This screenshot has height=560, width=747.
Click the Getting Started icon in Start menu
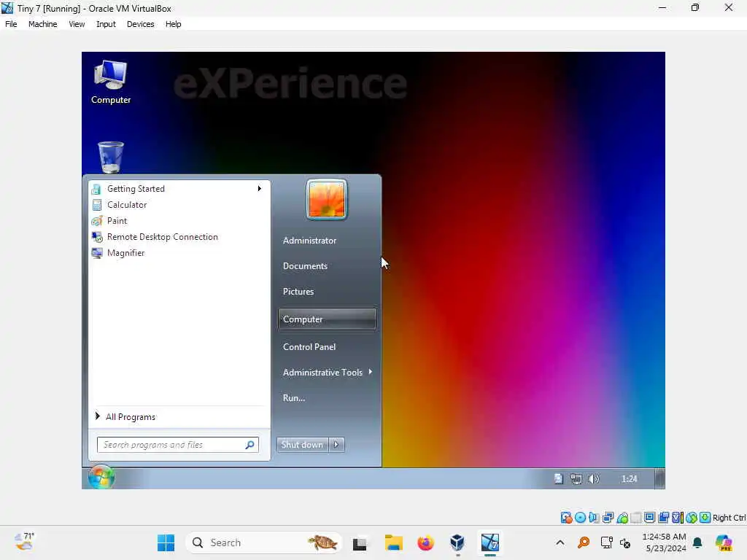[x=96, y=189]
